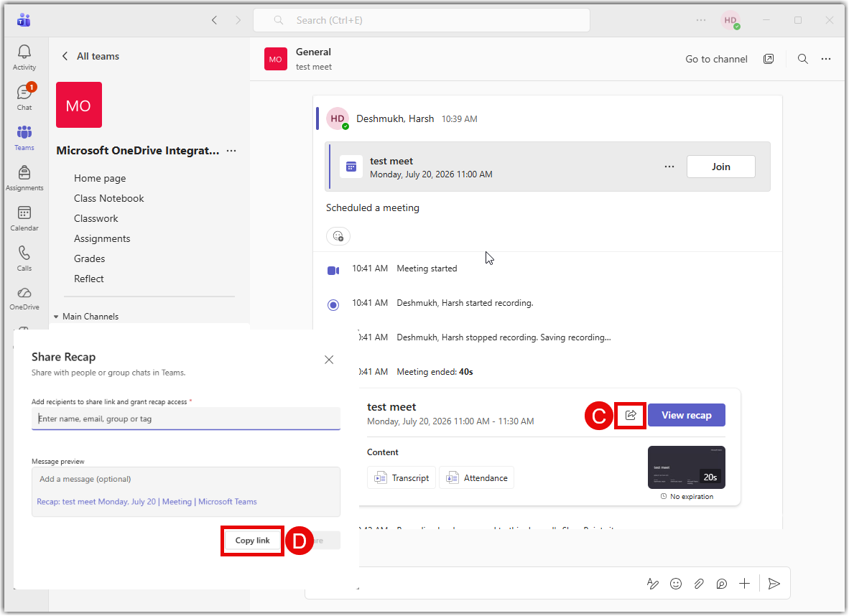Open Home page in the team menu
The width and height of the screenshot is (849, 616).
point(100,178)
